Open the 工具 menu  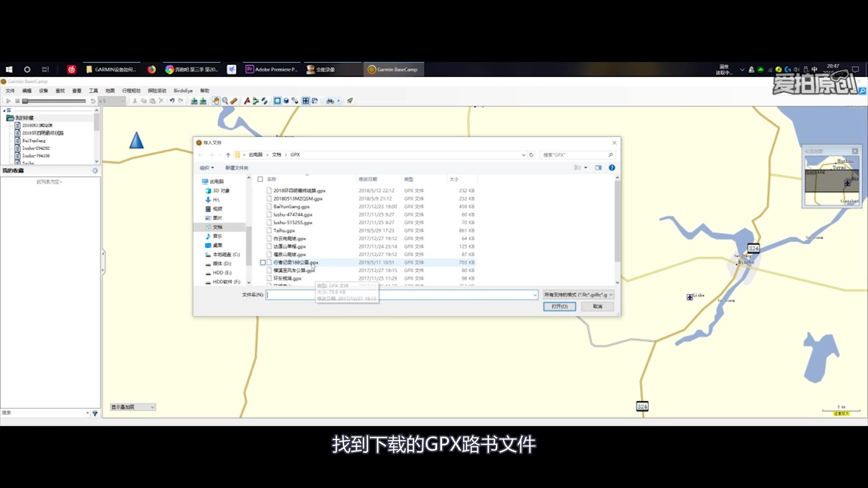pos(94,90)
